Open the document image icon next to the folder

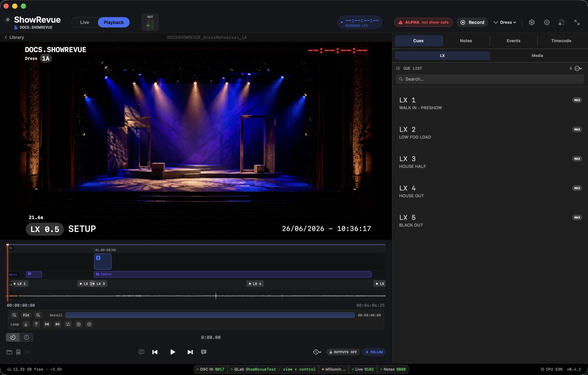[18, 352]
